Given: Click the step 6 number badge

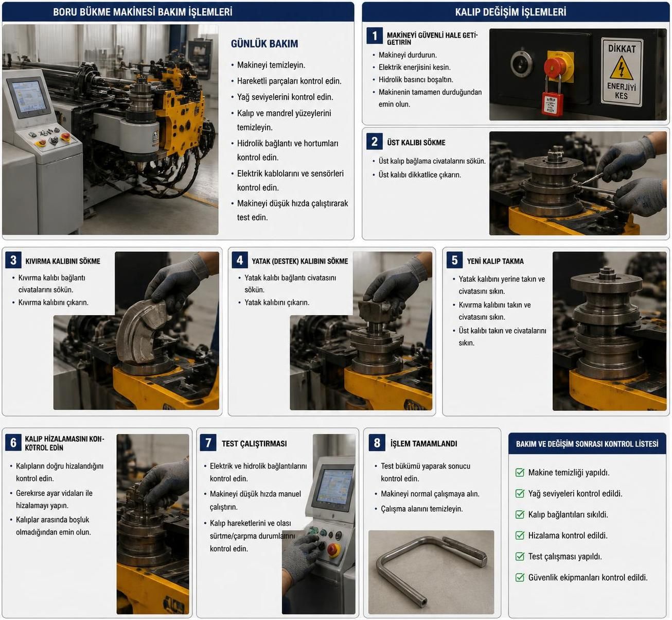Looking at the screenshot, I should click(13, 442).
